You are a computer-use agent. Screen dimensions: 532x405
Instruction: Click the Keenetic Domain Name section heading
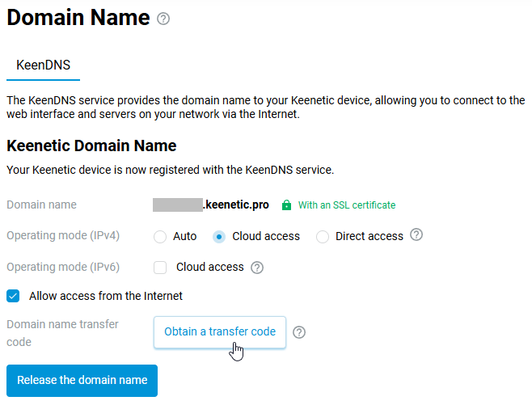(91, 146)
